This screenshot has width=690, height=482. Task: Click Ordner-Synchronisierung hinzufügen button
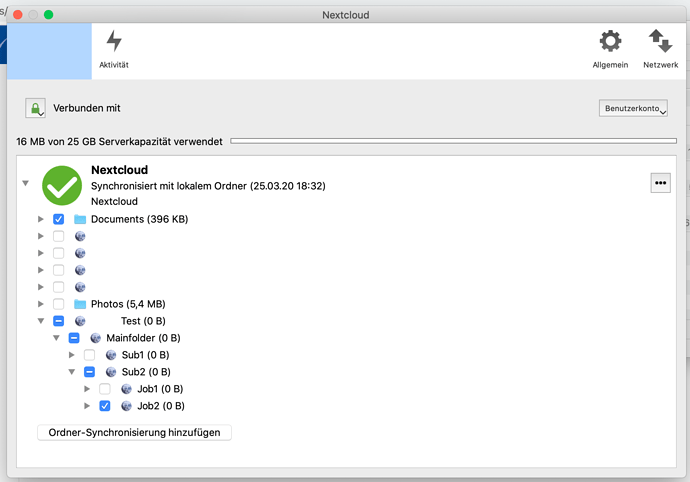point(134,432)
